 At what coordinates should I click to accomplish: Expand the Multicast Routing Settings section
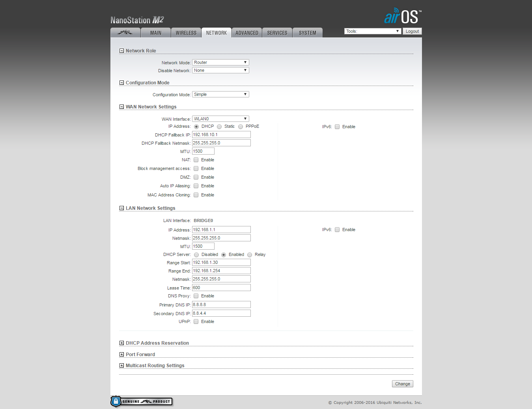(121, 366)
